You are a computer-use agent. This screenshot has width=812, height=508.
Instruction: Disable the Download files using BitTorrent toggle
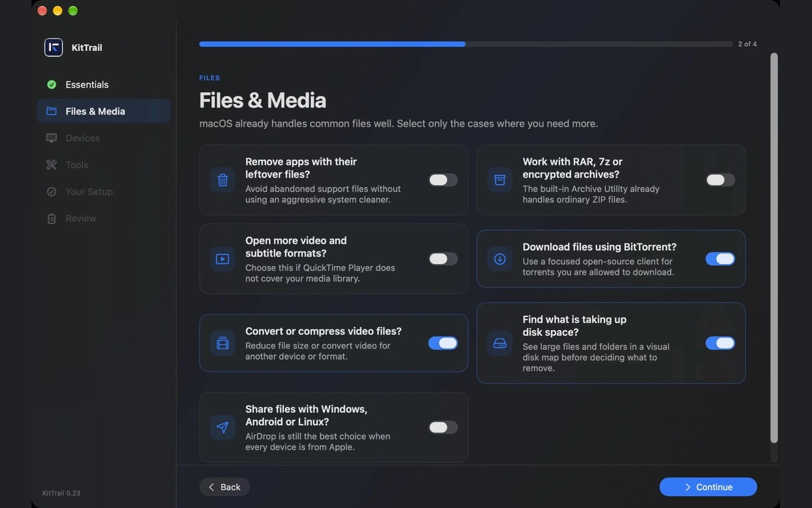click(x=720, y=259)
